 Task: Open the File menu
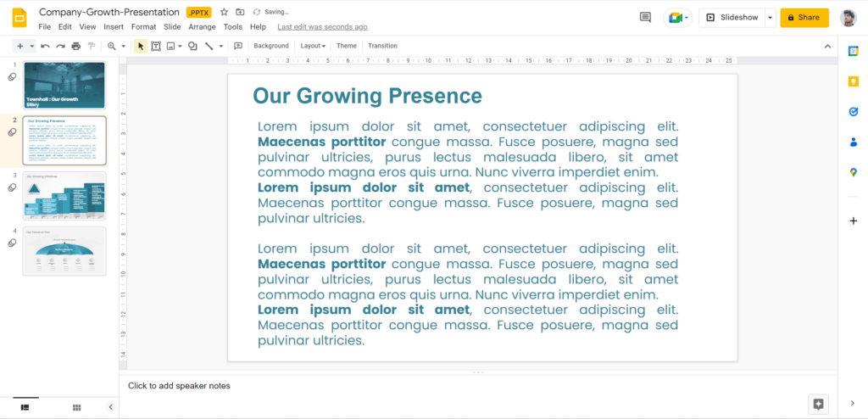point(45,26)
